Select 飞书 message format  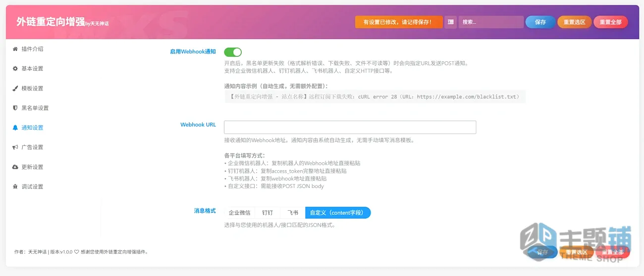pos(293,213)
